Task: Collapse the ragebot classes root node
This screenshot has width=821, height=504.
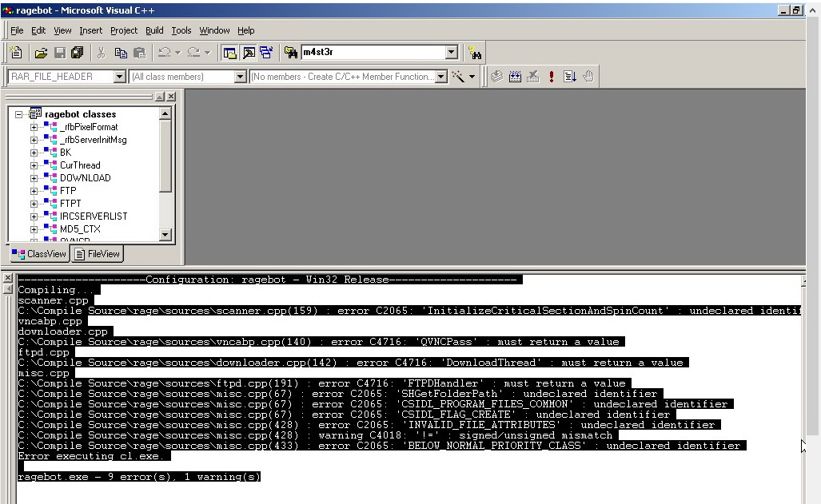Action: 19,114
